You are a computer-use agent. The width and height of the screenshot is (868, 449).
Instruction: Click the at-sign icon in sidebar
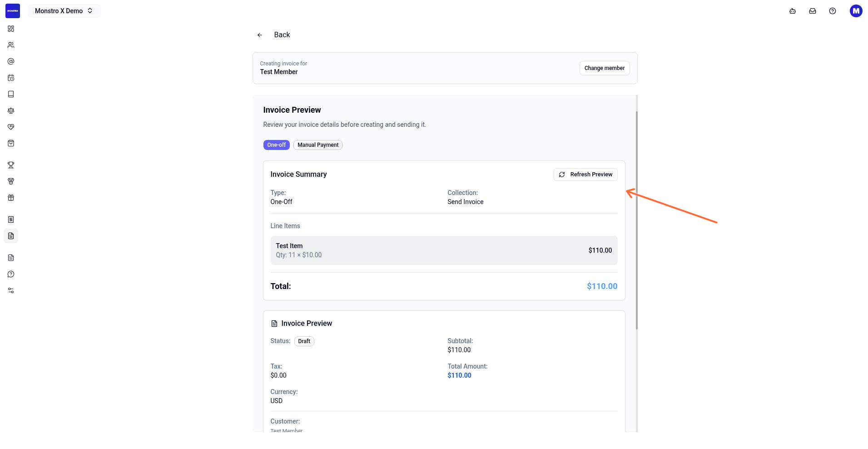[11, 61]
